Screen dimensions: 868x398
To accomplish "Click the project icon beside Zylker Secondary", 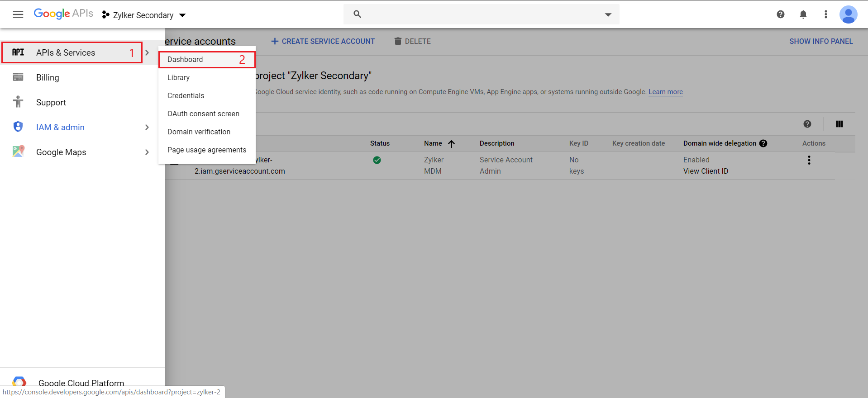I will (x=106, y=15).
